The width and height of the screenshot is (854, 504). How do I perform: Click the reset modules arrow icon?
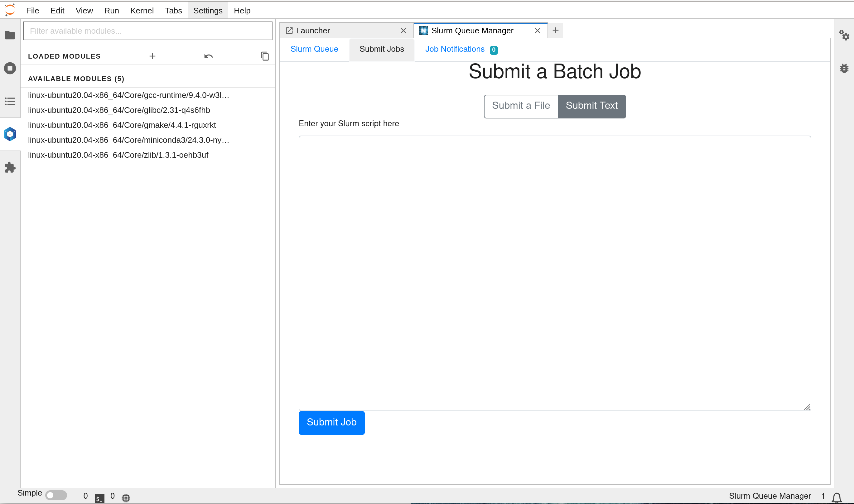pos(208,56)
